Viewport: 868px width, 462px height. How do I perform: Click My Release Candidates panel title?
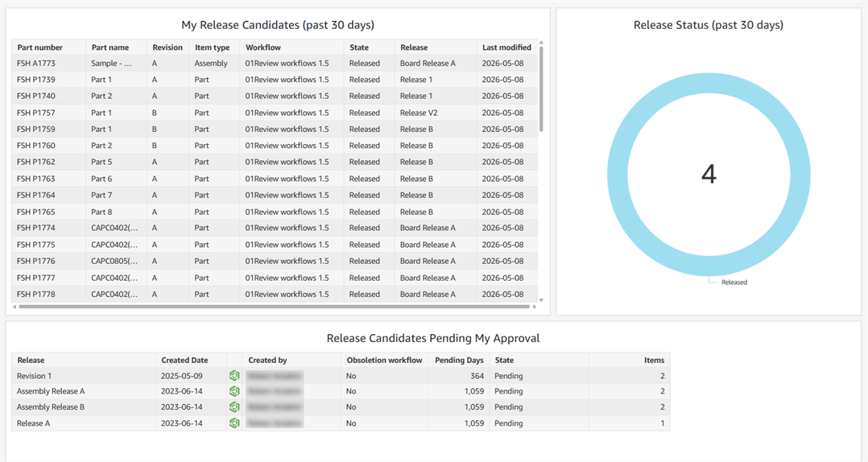click(278, 25)
